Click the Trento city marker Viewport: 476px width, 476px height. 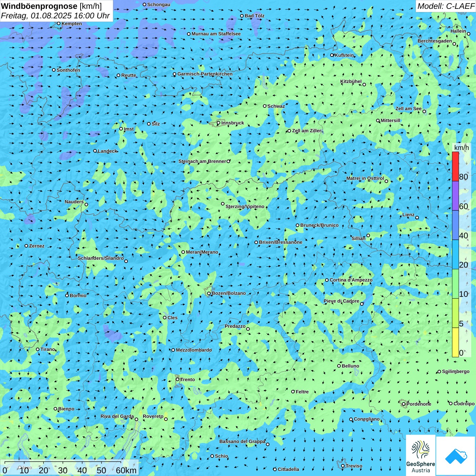tap(177, 379)
